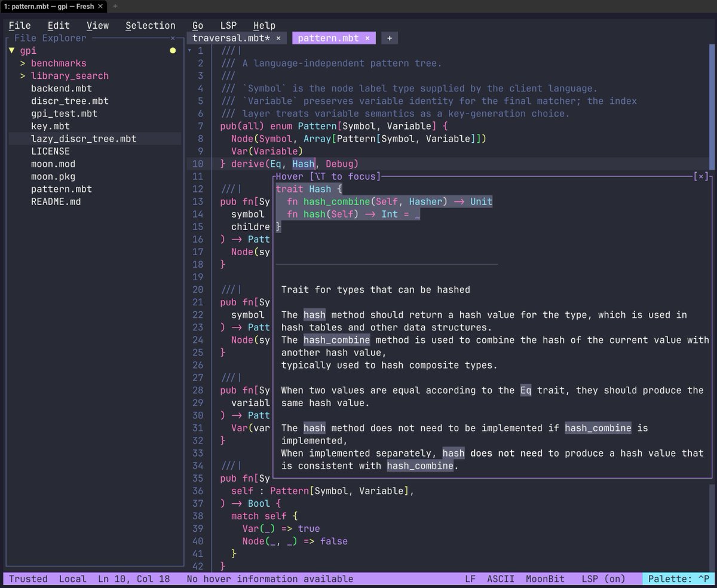Screen dimensions: 717x588
Task: Switch to the pattern.mbt editor tab
Action: [328, 38]
